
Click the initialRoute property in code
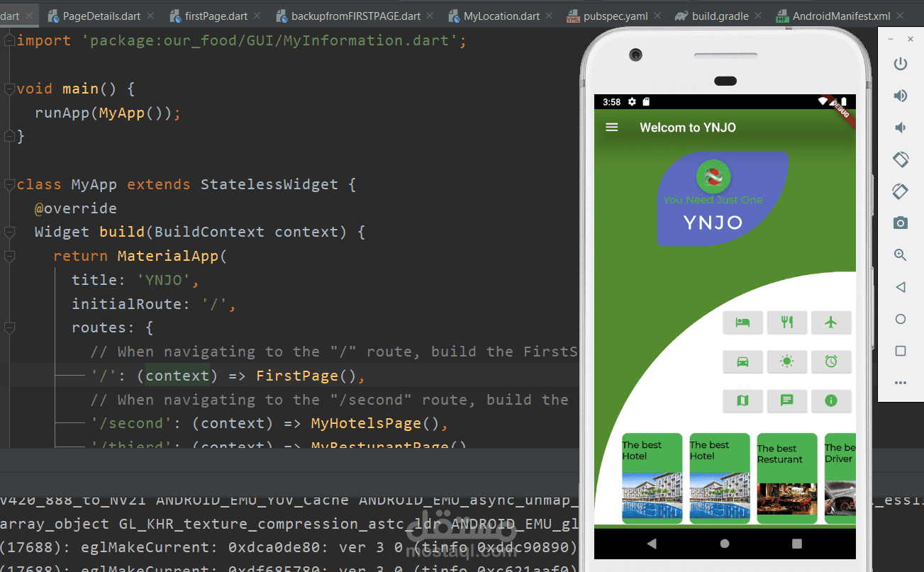pos(127,304)
